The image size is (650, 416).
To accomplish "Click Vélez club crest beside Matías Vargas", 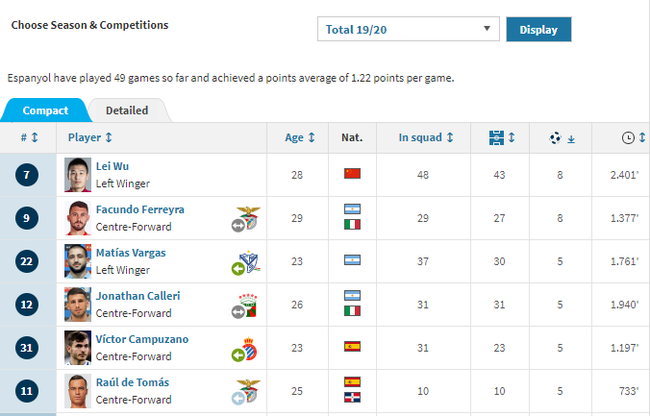I will [x=248, y=261].
